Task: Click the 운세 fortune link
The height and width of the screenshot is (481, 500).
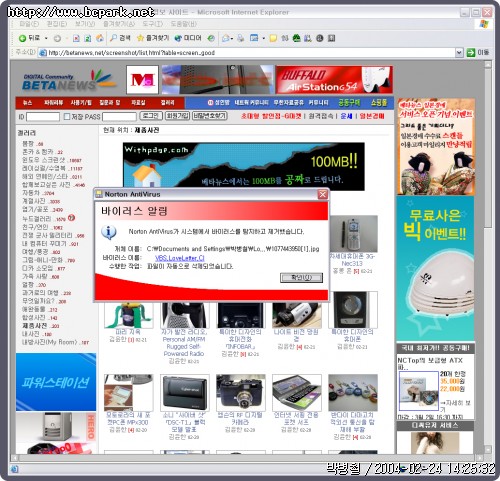Action: (x=346, y=116)
